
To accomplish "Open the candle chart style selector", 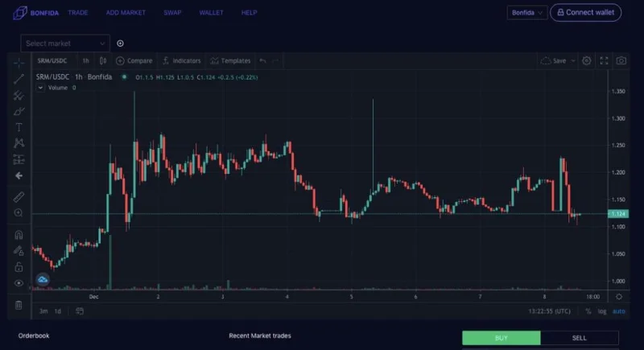I will pos(103,60).
